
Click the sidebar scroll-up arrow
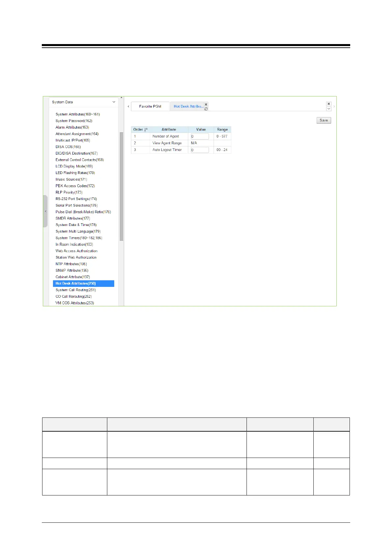(121, 98)
